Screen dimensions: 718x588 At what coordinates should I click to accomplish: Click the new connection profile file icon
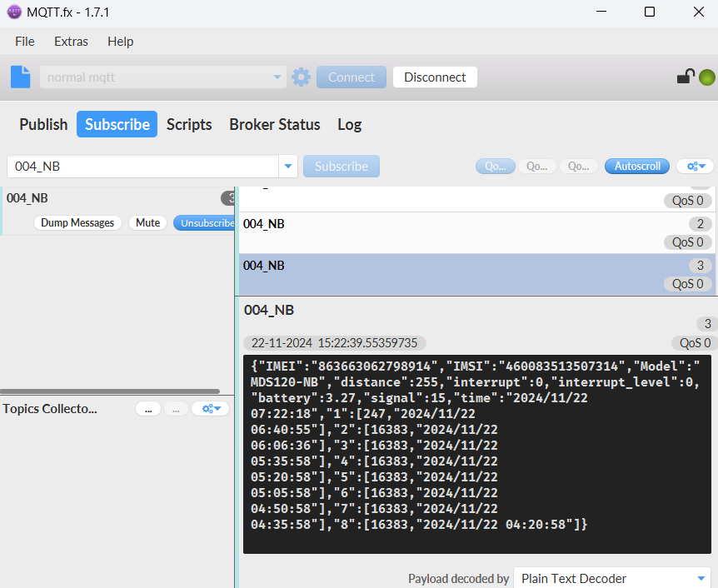click(x=21, y=77)
